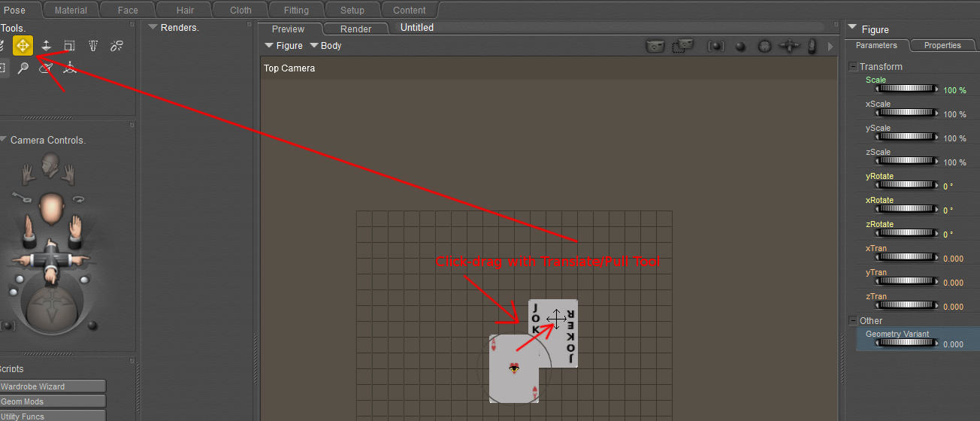Open the Camera Controls palette menu
This screenshot has height=421, width=980.
tap(4, 139)
